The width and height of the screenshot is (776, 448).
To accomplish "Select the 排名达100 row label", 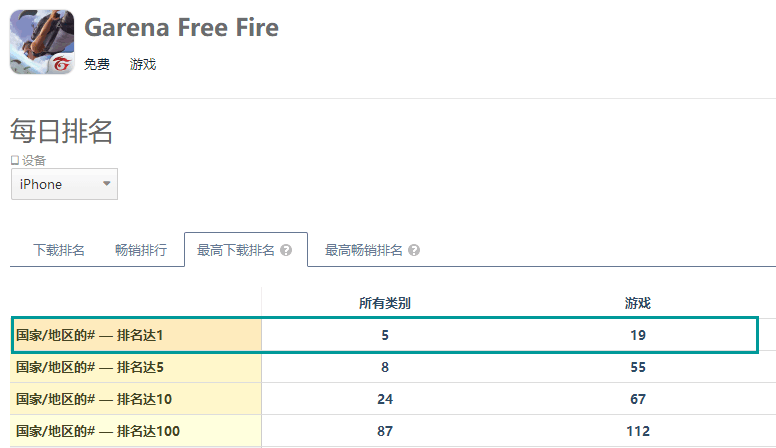I will pyautogui.click(x=98, y=431).
